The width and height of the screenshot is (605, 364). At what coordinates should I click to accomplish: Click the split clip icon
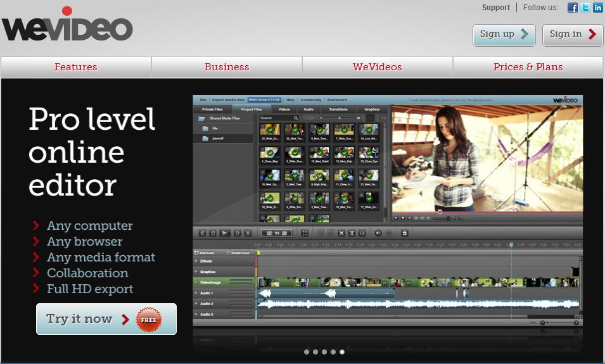[x=352, y=233]
